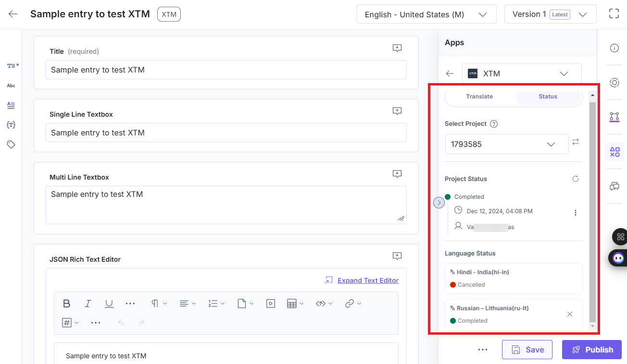This screenshot has height=364, width=627.
Task: Refresh the Project Status
Action: coord(576,179)
